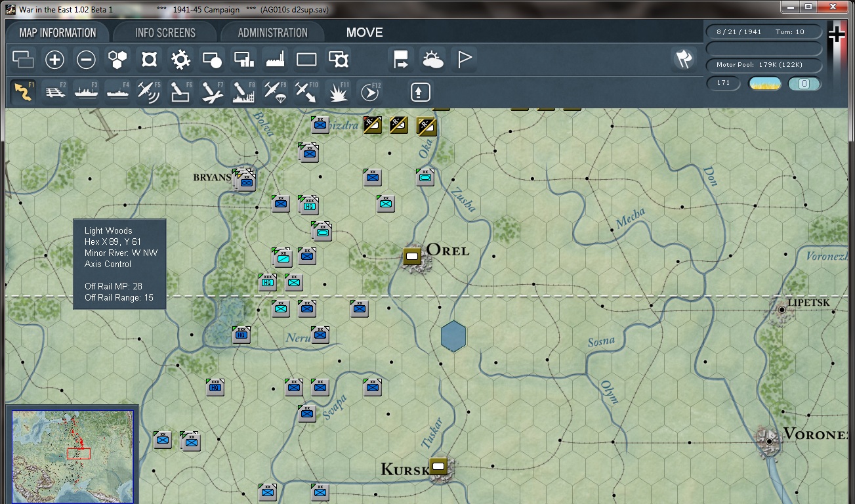Click the plain rectangle toolbar icon
The height and width of the screenshot is (504, 855).
[x=306, y=60]
